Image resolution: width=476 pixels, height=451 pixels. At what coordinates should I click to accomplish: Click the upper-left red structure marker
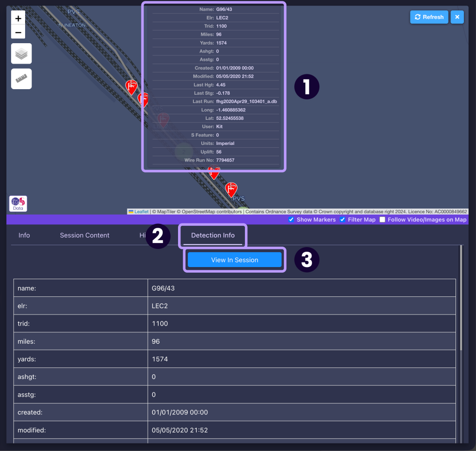(x=132, y=87)
